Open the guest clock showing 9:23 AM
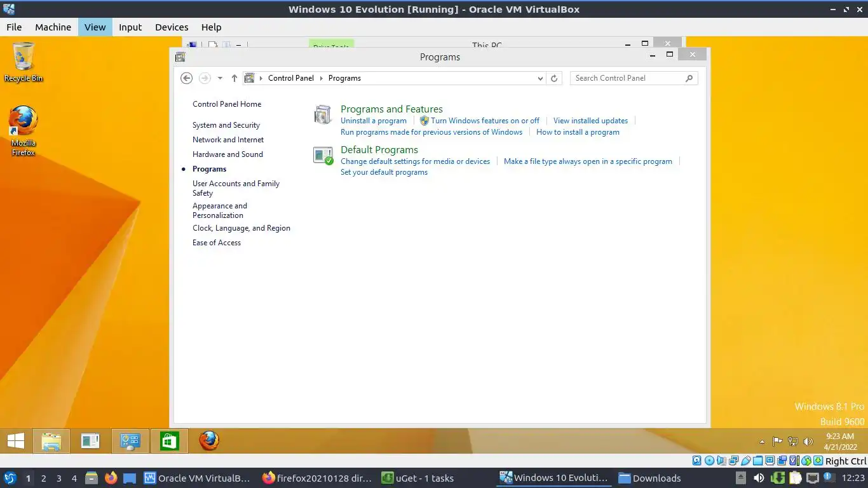The image size is (868, 488). coord(840,441)
